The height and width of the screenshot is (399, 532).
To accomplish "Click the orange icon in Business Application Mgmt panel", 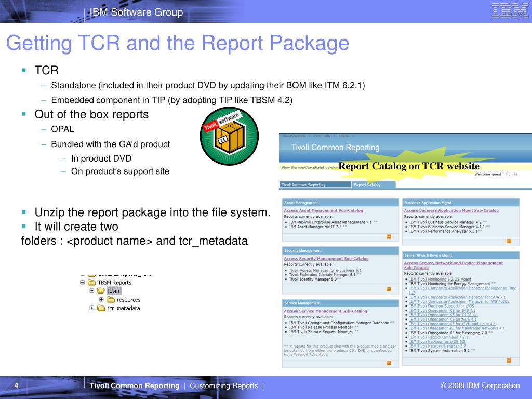I will [509, 241].
